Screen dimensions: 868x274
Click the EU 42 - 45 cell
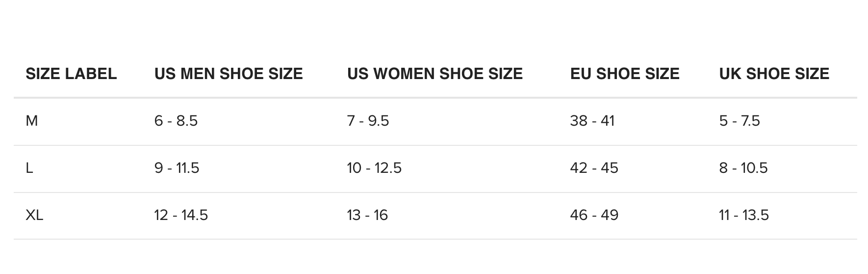click(x=594, y=168)
